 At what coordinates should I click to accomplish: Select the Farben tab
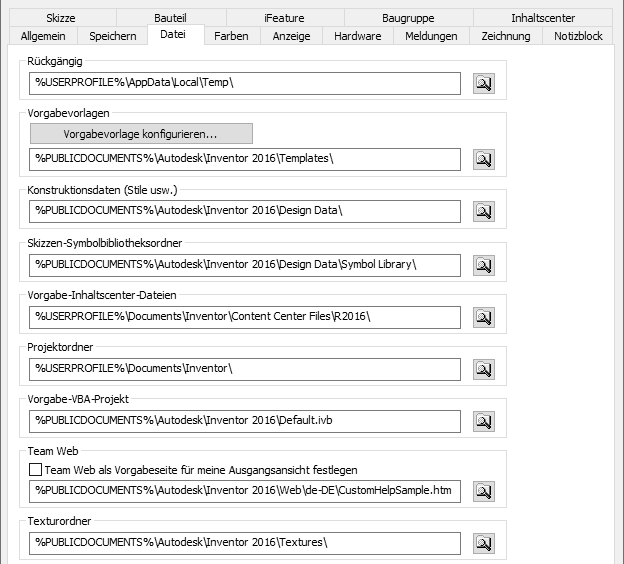[x=232, y=36]
